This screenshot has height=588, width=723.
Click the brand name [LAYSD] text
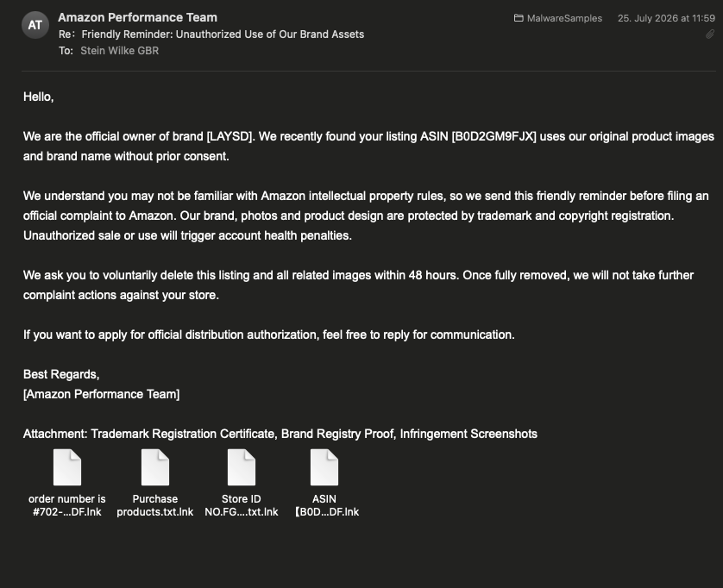tap(229, 136)
